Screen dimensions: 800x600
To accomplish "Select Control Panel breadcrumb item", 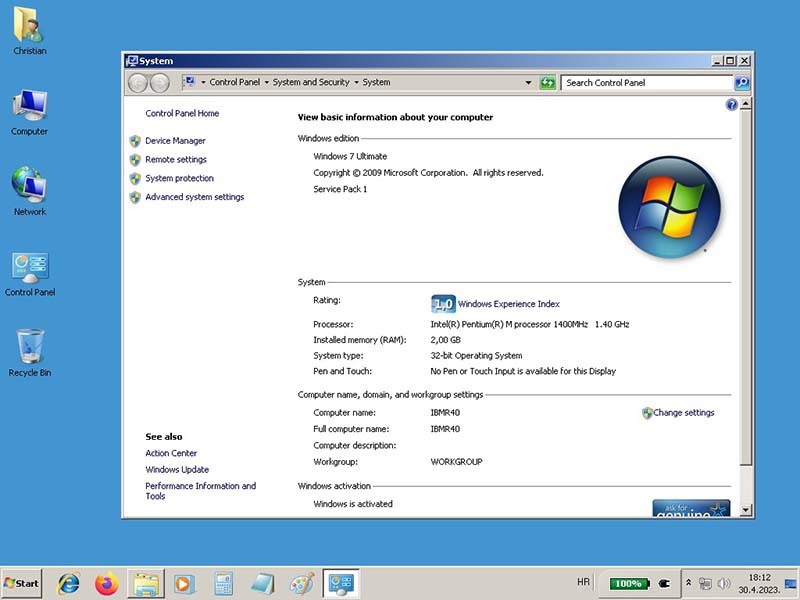I will (234, 83).
